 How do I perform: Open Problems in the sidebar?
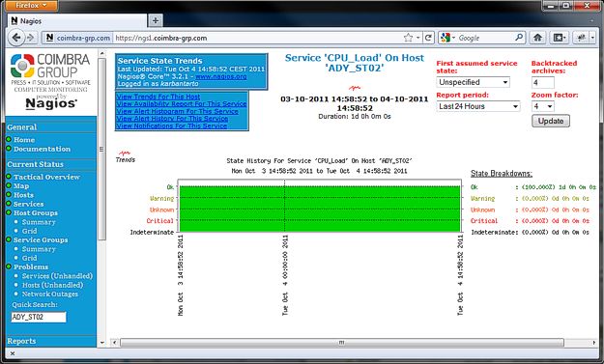(x=31, y=266)
